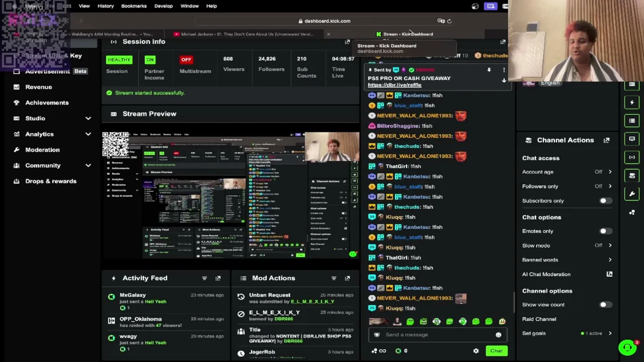Open the Window menu

click(190, 6)
